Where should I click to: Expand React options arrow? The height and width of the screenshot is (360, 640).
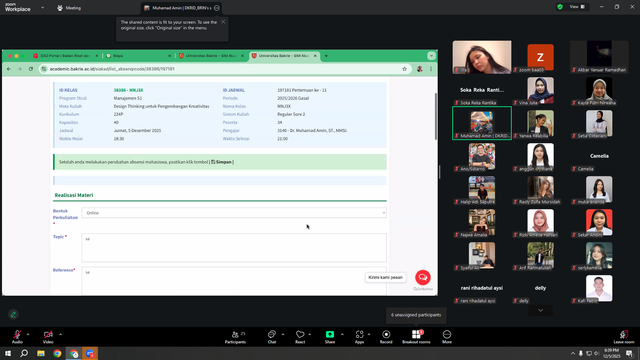[310, 334]
